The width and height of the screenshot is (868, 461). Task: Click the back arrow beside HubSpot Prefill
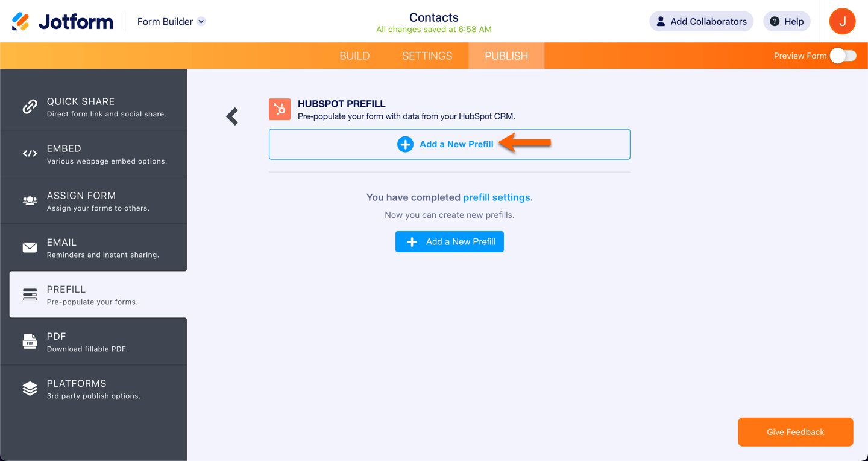pos(233,116)
